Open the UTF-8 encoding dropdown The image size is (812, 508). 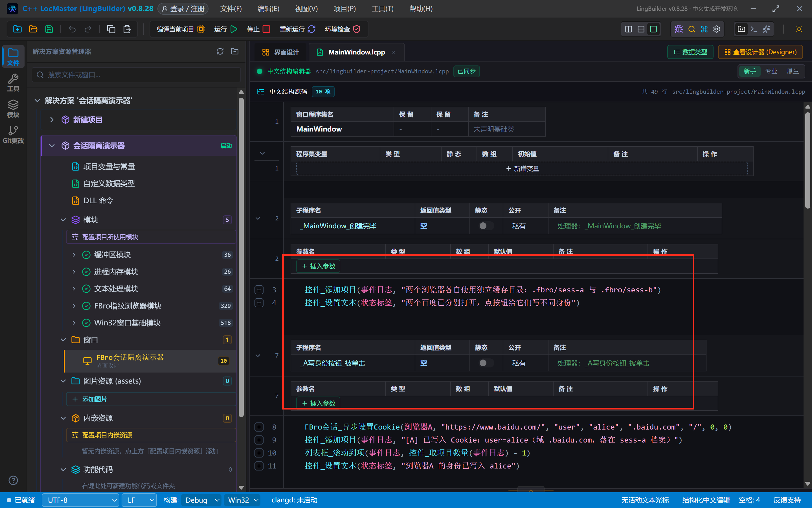click(x=81, y=500)
